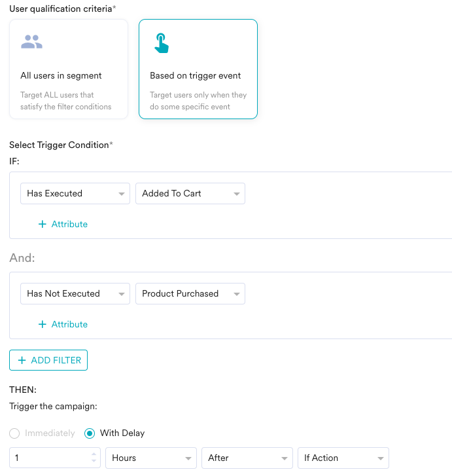Open the Product Purchased event dropdown
The height and width of the screenshot is (476, 452).
tap(190, 293)
